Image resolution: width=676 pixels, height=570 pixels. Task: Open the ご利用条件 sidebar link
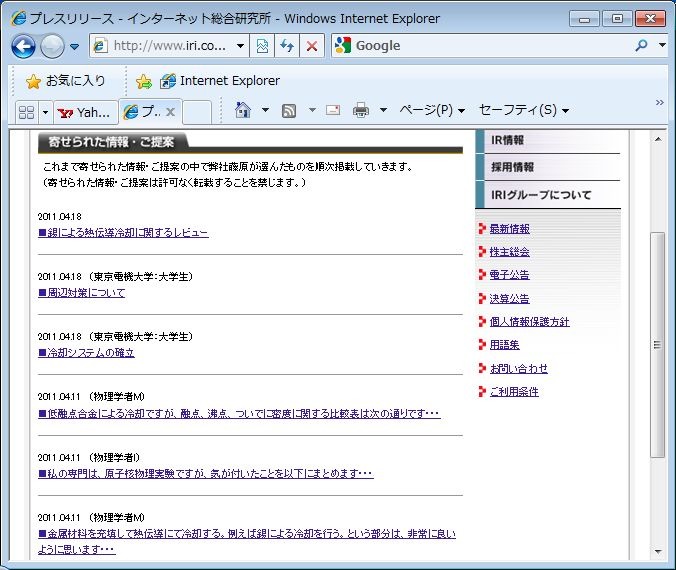tap(514, 392)
